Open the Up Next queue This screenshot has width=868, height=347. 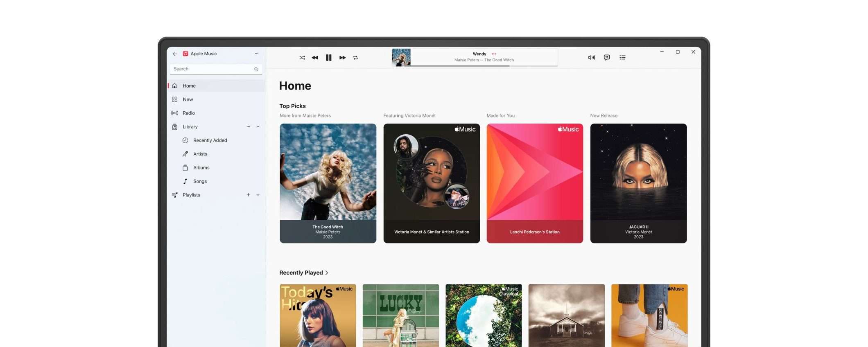pos(622,58)
